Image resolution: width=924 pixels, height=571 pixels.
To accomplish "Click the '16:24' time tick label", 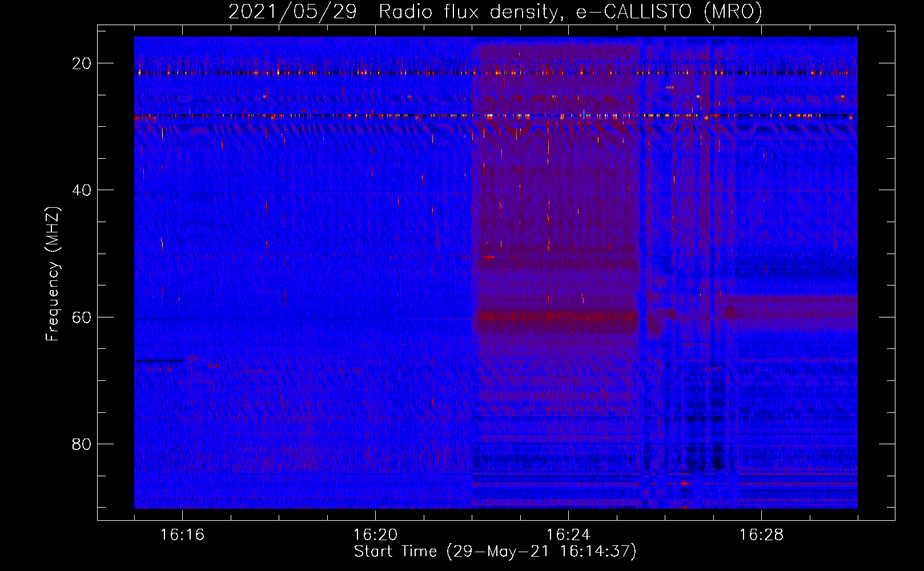I will [x=568, y=535].
